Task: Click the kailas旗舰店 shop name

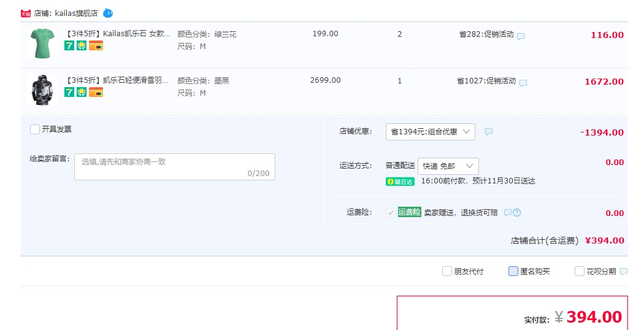Action: pos(77,13)
